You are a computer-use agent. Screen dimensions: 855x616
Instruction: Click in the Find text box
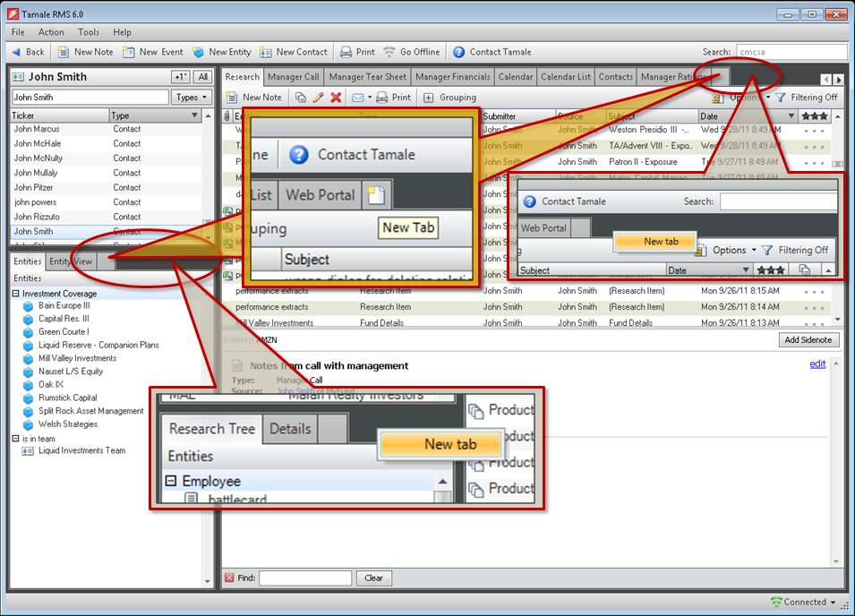[304, 577]
